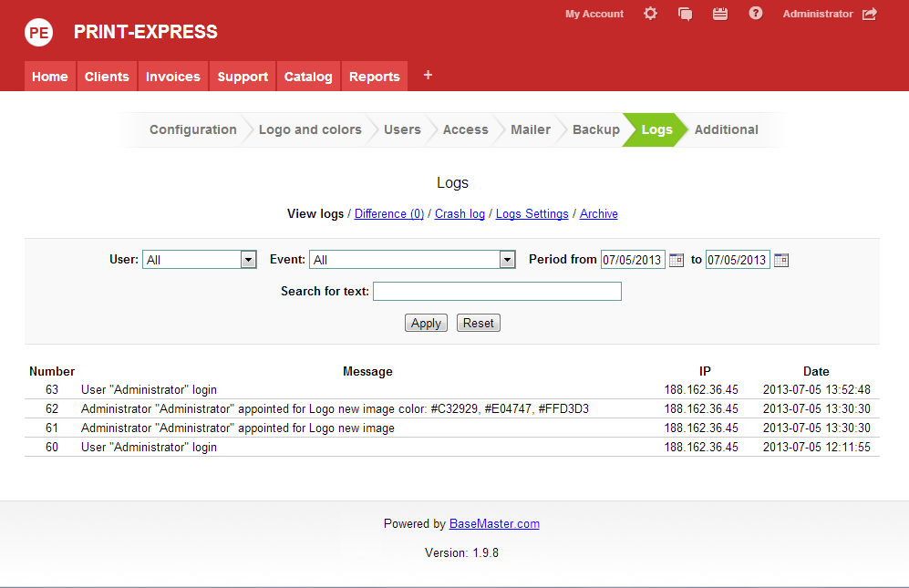Open Mailer settings section
This screenshot has height=588, width=909.
click(x=531, y=129)
